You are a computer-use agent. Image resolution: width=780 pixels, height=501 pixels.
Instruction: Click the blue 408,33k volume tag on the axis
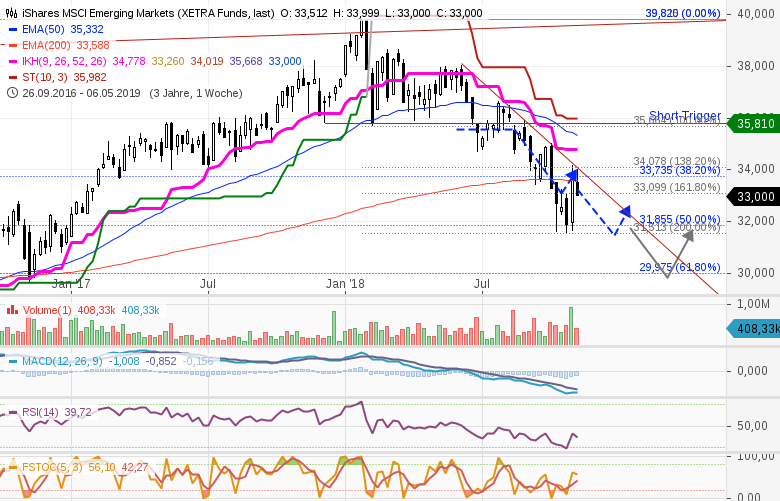753,329
